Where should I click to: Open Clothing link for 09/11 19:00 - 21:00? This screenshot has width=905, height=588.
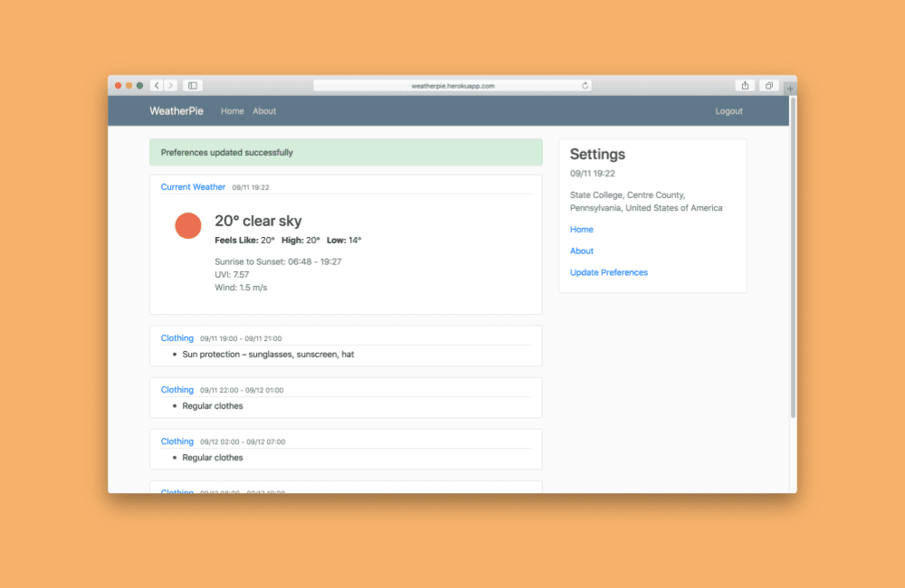click(177, 338)
